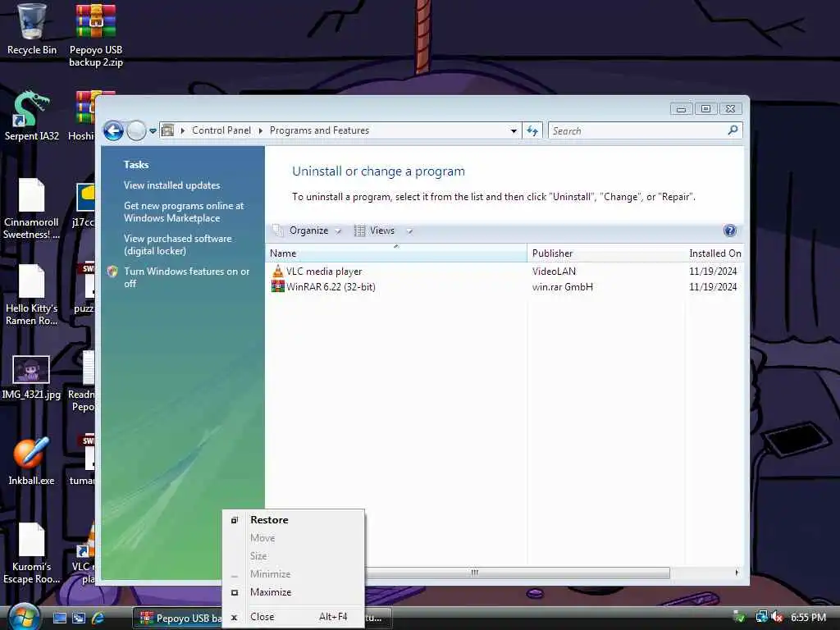Select Pepoyo USB backup 2.zip desktop icon

point(96,34)
